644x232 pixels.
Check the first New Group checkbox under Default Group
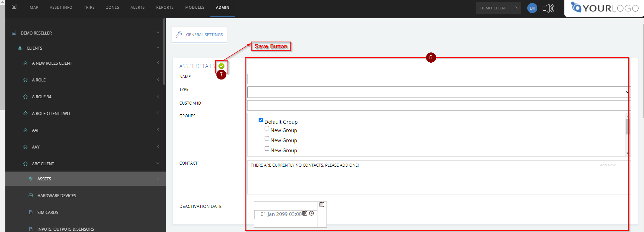(267, 128)
